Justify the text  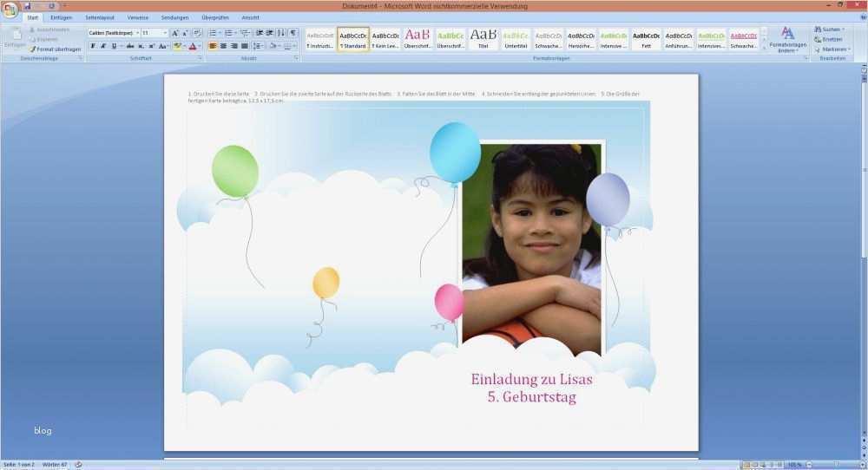[x=244, y=47]
